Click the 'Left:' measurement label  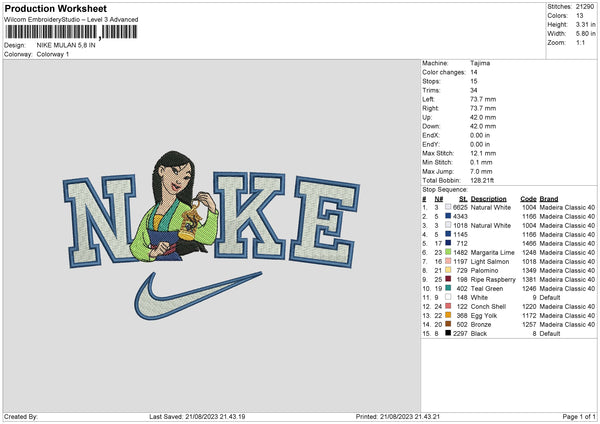coord(428,99)
